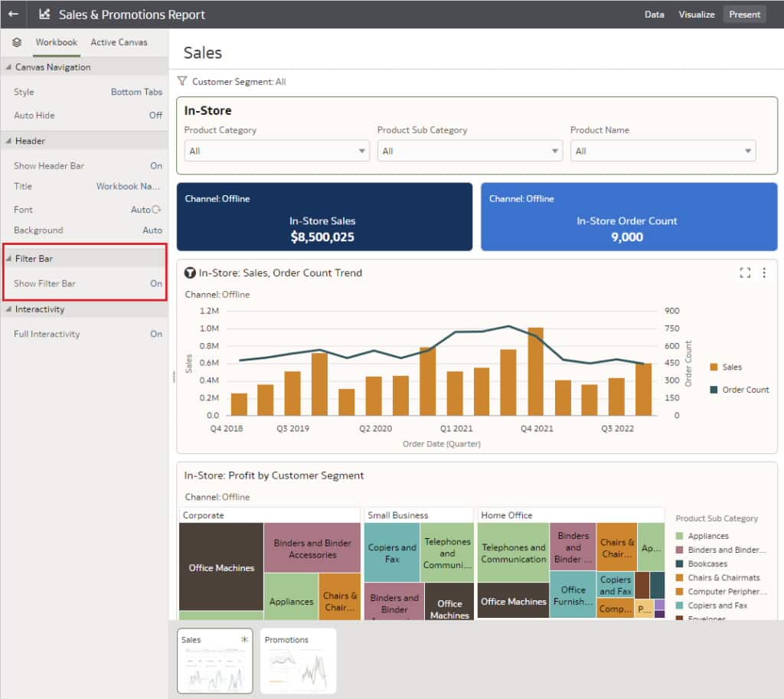Image resolution: width=784 pixels, height=699 pixels.
Task: Click the Present button
Action: click(744, 14)
